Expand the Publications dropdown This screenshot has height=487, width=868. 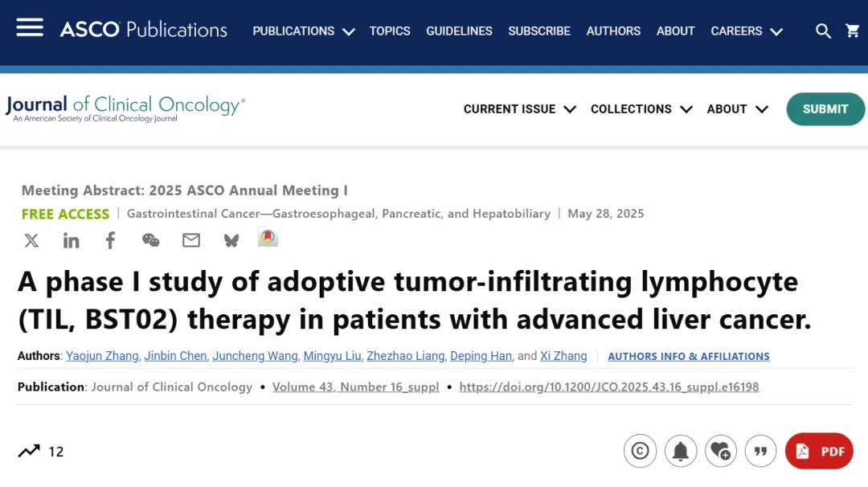pyautogui.click(x=303, y=31)
